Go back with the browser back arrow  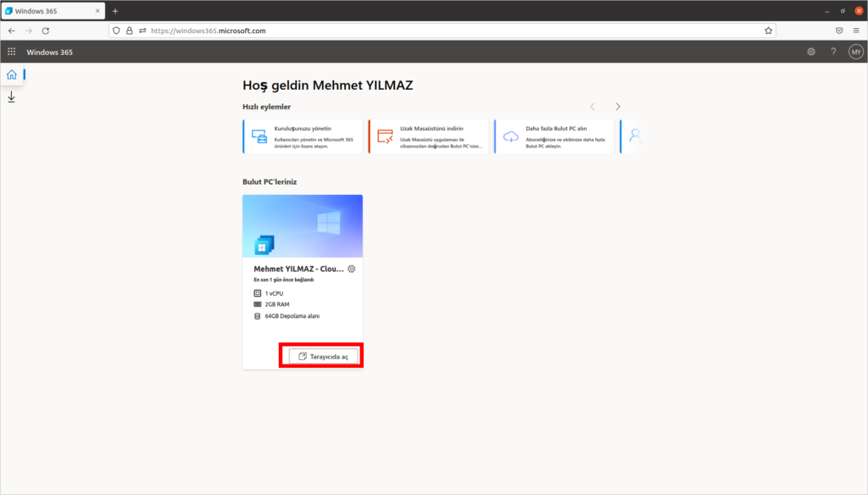point(12,31)
